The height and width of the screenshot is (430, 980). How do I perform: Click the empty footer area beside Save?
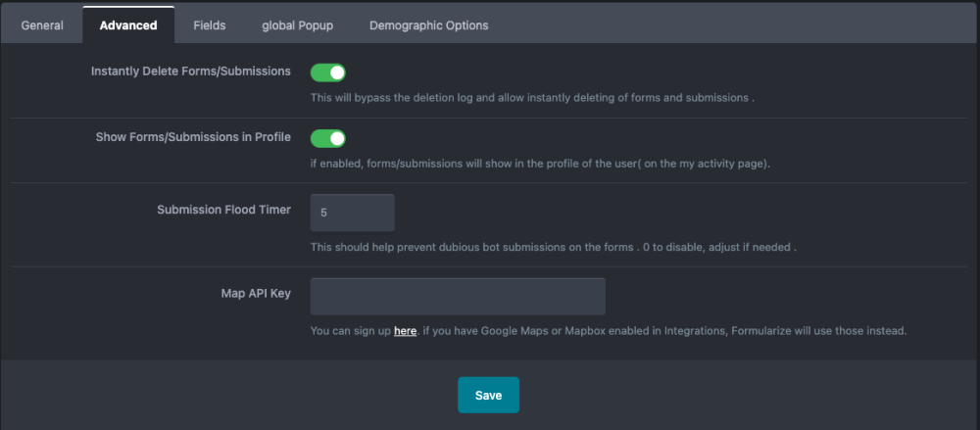735,395
